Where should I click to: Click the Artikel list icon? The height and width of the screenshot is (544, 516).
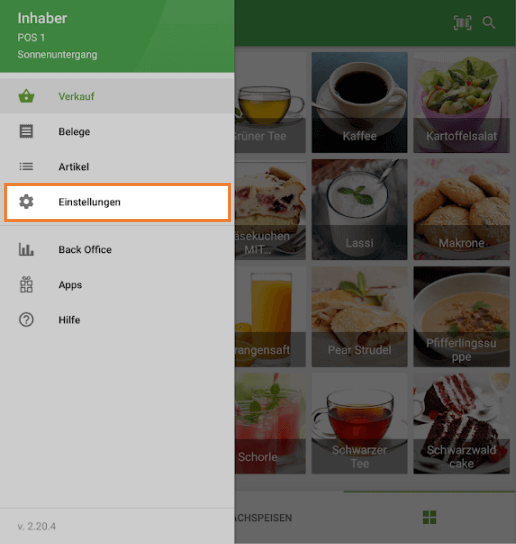(26, 167)
